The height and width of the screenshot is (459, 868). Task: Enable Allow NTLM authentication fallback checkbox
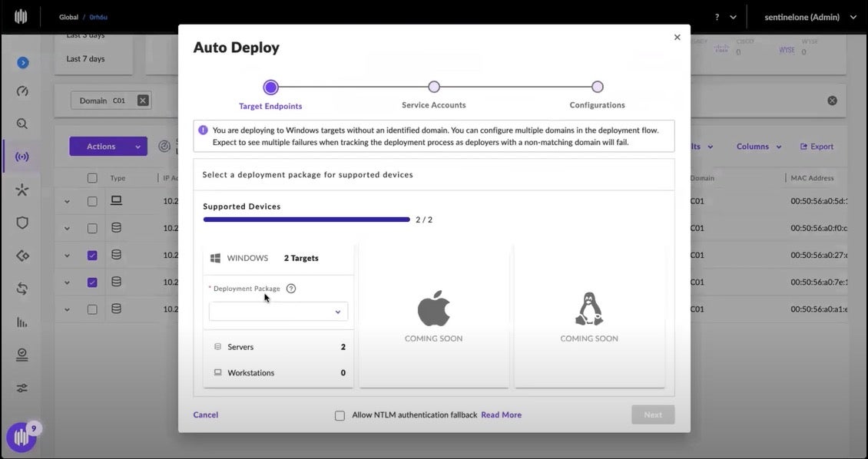(x=340, y=415)
